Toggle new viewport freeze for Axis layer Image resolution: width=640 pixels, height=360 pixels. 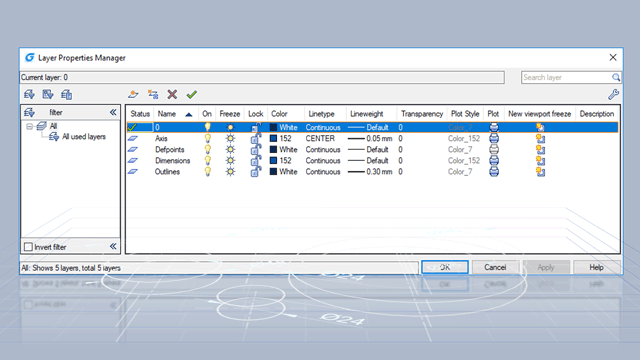pos(540,138)
